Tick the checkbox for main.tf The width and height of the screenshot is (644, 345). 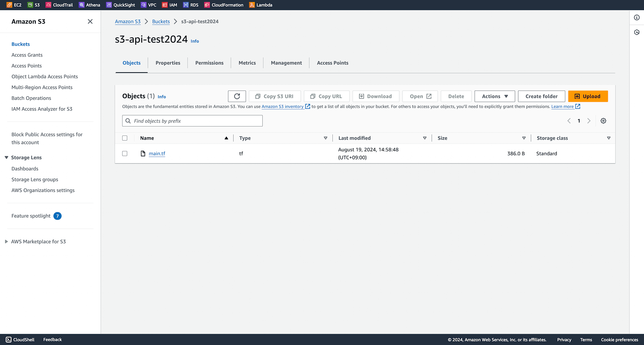coord(125,153)
